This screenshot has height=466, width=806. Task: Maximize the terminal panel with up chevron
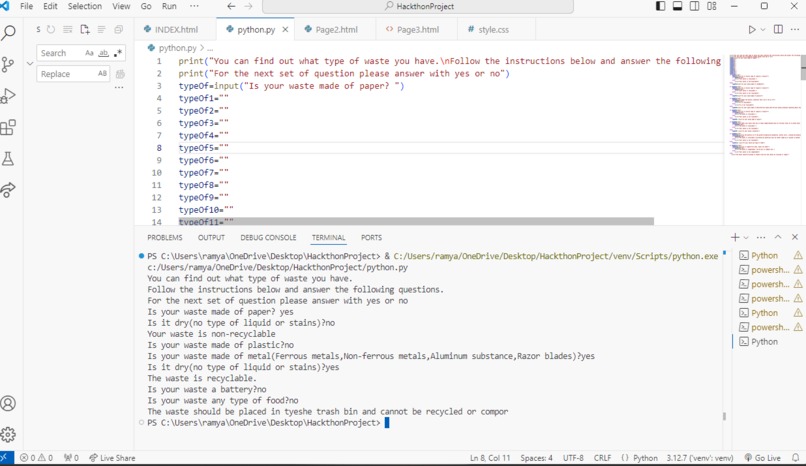pyautogui.click(x=778, y=237)
